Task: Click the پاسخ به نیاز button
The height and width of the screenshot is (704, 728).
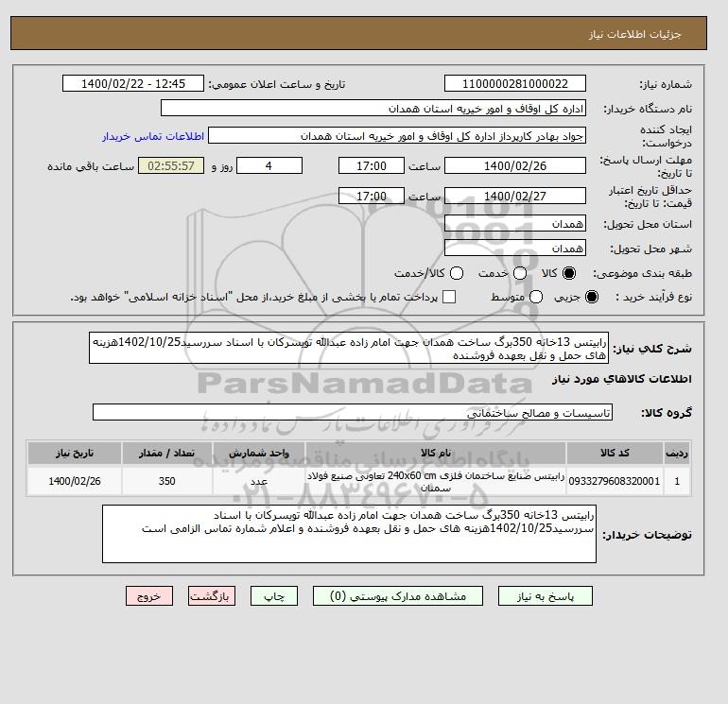Action: (x=546, y=596)
